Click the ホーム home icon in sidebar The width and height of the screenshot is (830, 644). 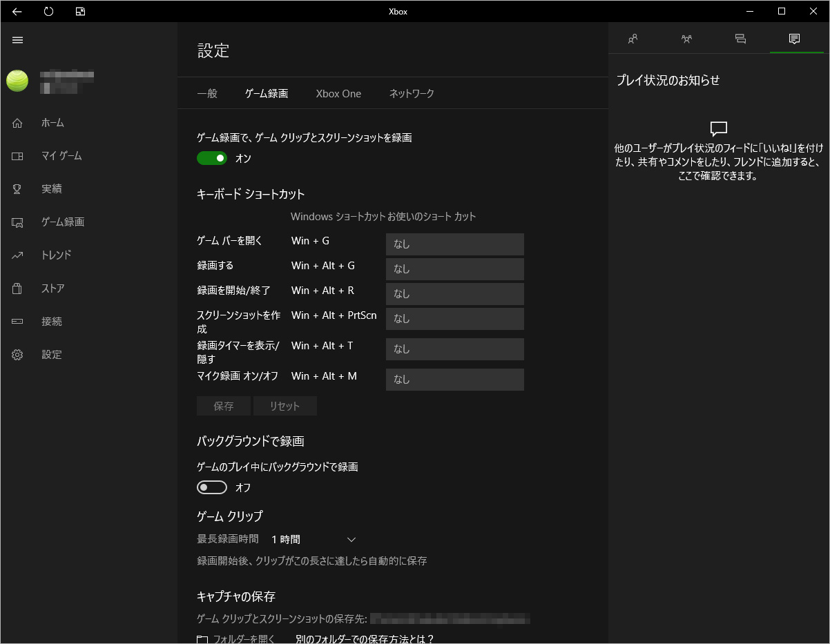(x=17, y=123)
